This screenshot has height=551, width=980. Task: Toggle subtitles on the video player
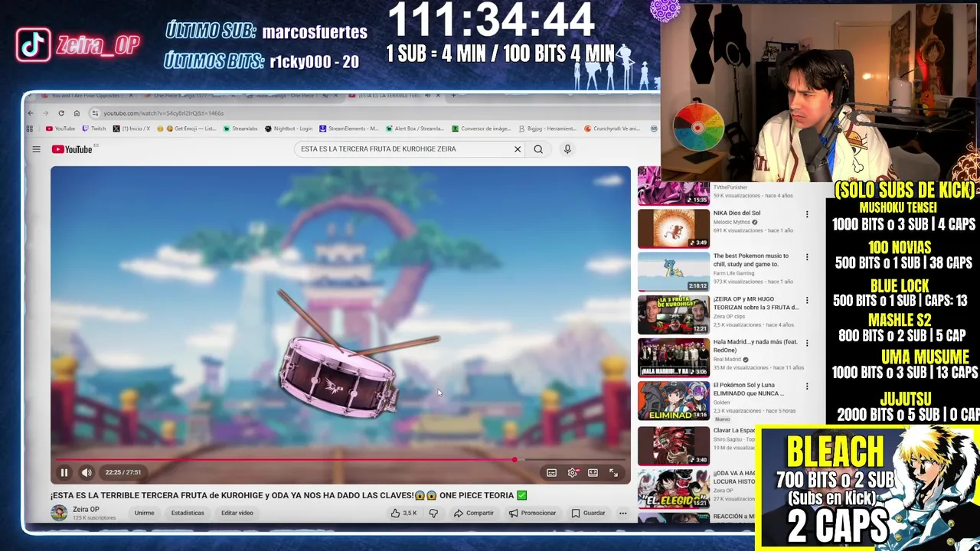point(551,473)
